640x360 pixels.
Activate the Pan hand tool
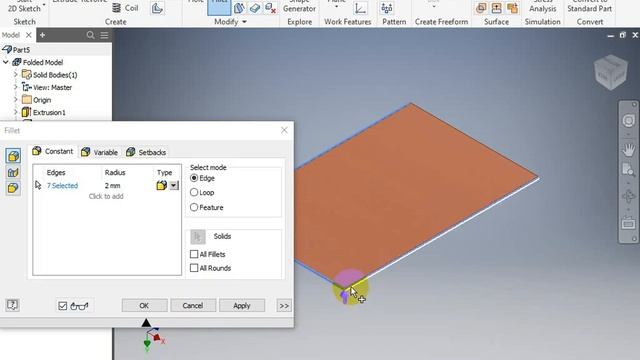(x=629, y=149)
